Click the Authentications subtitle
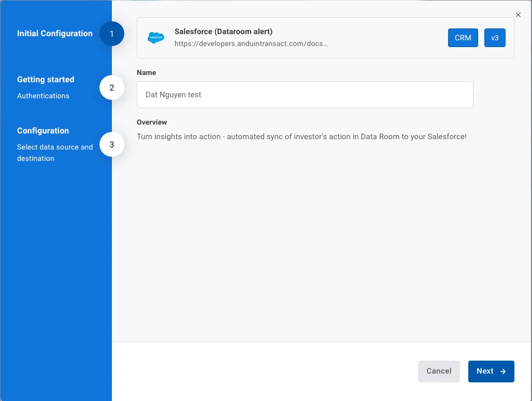 pos(43,96)
